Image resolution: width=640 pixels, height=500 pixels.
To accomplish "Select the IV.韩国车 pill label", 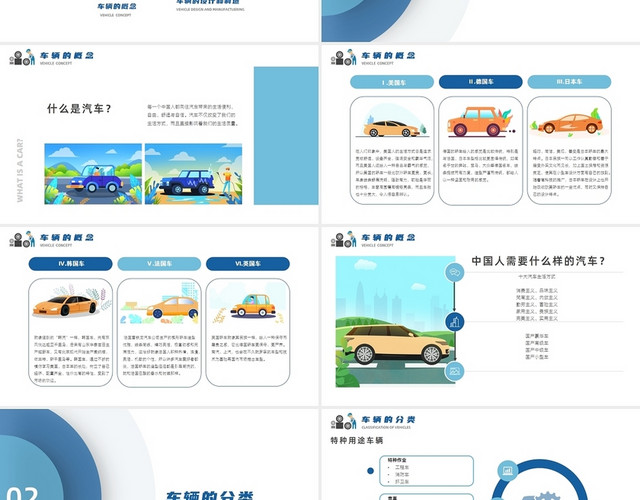I will click(x=70, y=264).
